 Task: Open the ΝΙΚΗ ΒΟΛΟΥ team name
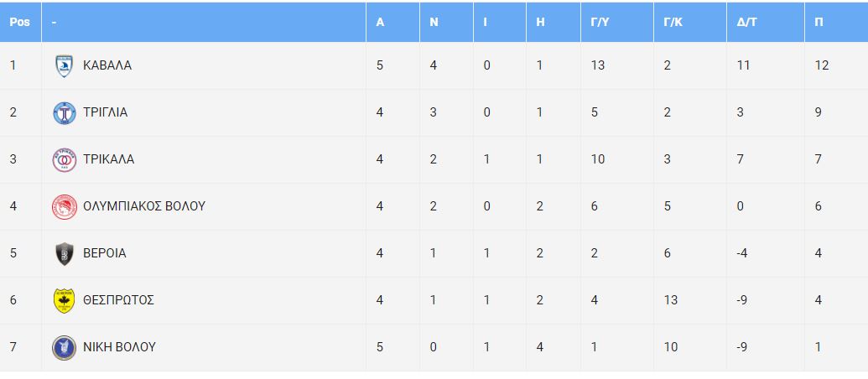(119, 347)
